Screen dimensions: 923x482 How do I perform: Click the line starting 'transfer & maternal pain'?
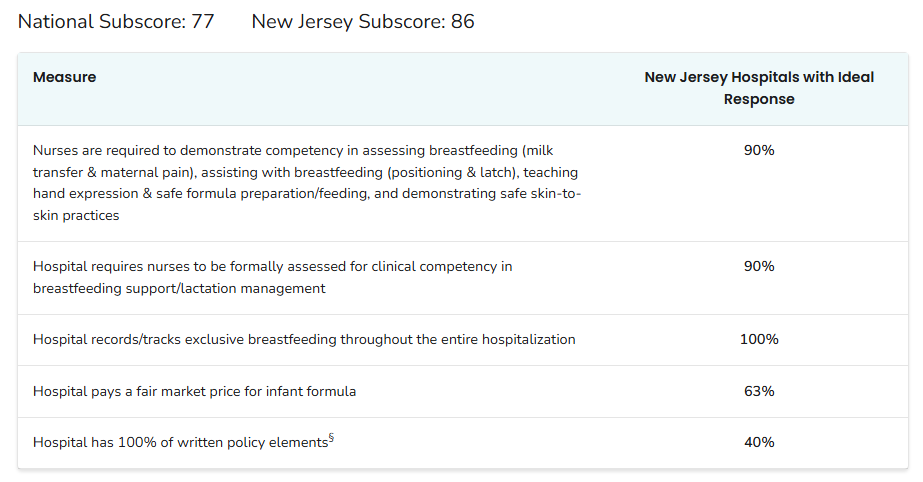coord(306,172)
